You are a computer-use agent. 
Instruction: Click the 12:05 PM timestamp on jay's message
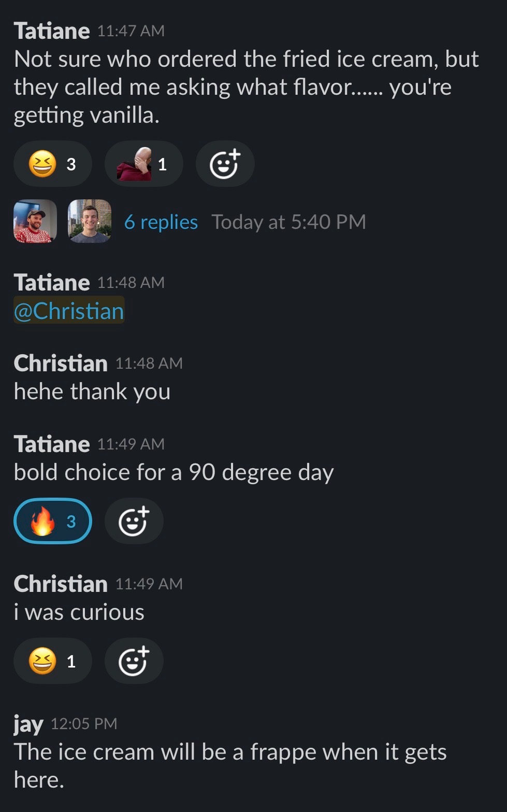[x=84, y=723]
